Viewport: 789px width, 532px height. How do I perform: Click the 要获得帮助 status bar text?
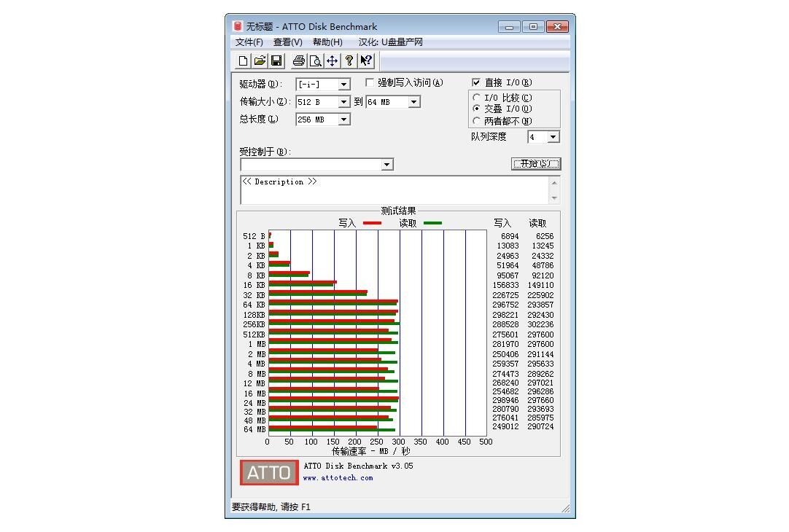tap(271, 507)
